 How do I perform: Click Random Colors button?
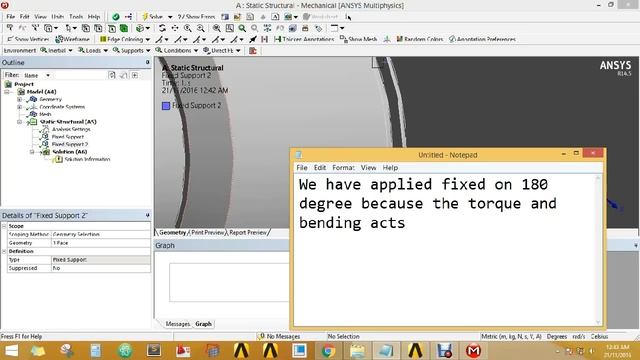pyautogui.click(x=420, y=39)
